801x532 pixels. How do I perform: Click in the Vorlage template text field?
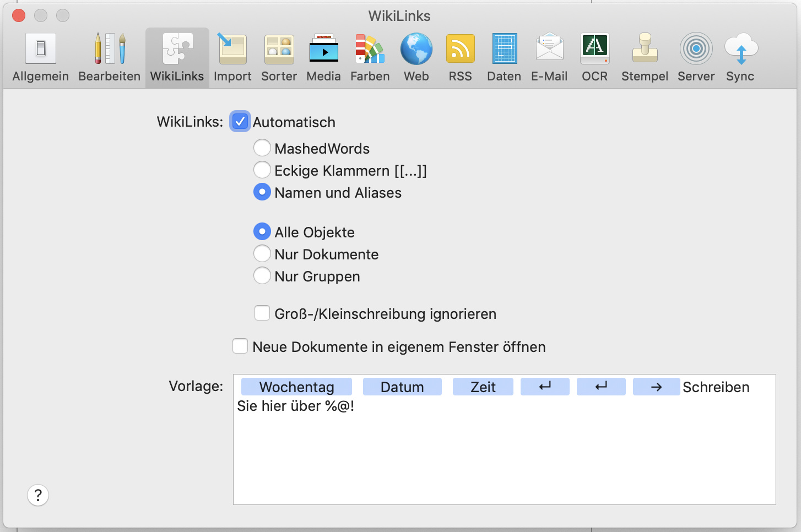pos(504,457)
